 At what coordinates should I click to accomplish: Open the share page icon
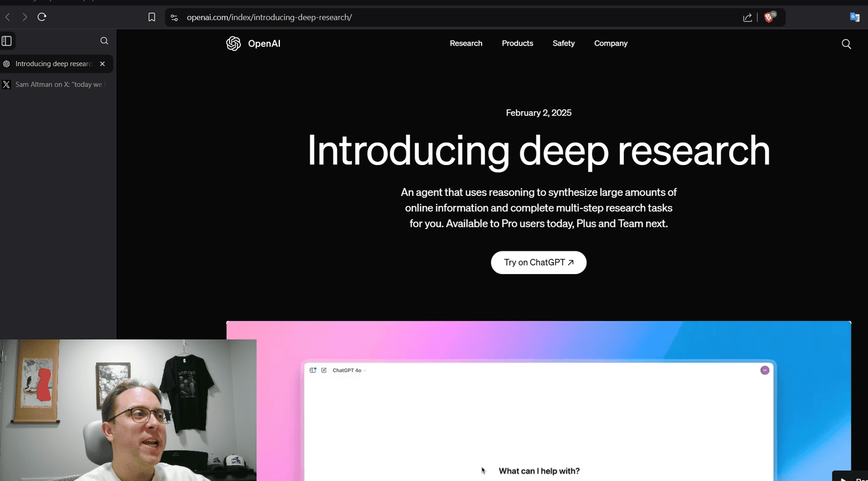click(x=748, y=17)
